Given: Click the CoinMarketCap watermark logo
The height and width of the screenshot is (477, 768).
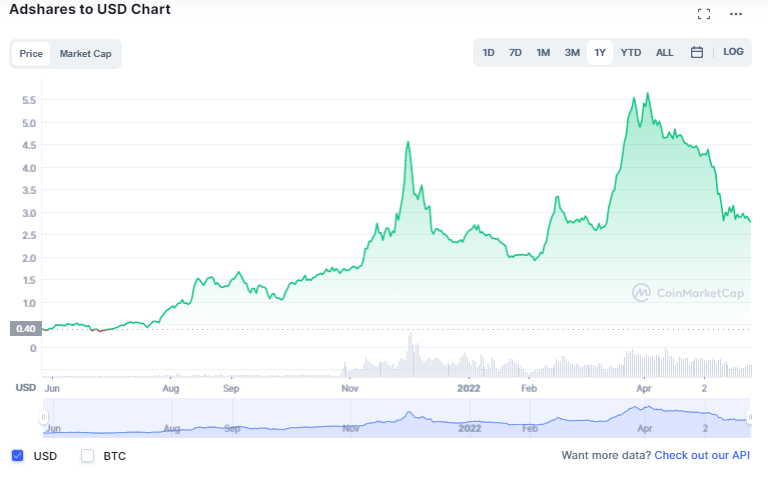Looking at the screenshot, I should (x=688, y=293).
